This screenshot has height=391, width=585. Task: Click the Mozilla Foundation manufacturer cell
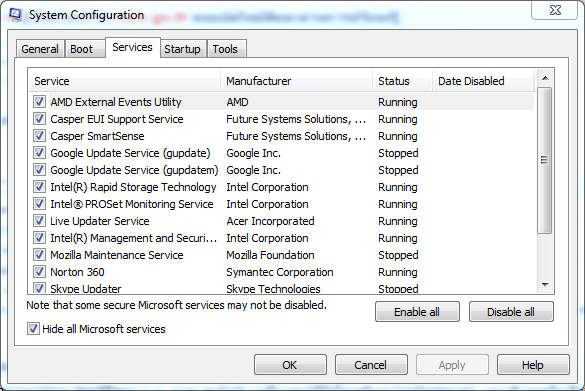coord(270,255)
